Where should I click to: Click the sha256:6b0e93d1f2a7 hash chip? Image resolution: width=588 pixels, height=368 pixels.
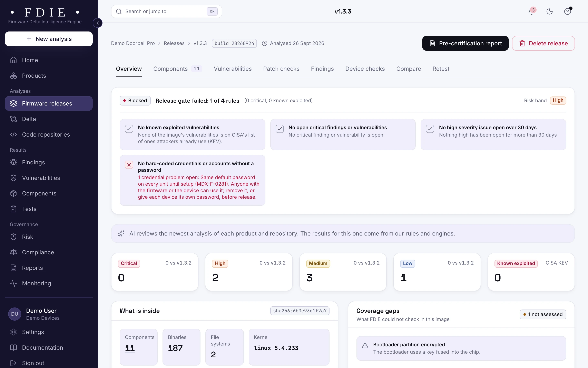pos(300,311)
